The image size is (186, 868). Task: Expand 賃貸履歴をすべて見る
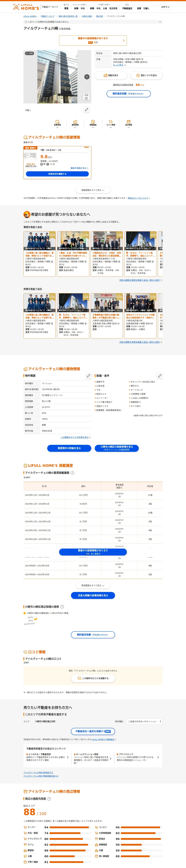93,585
